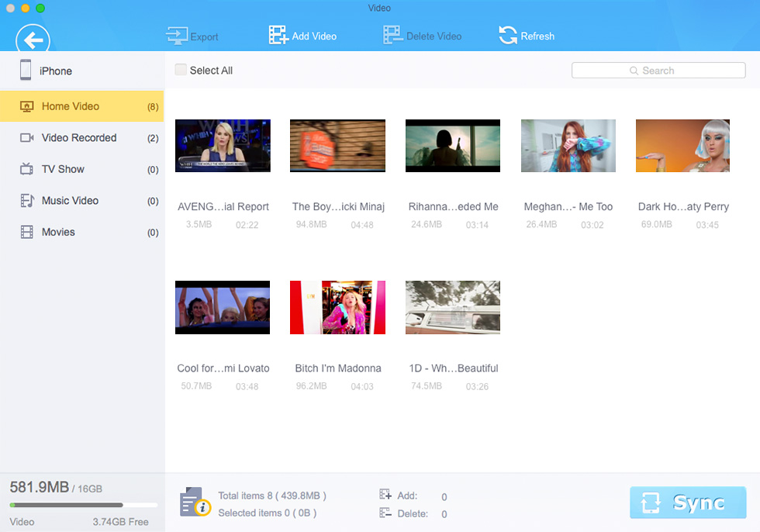Select the AVENG...ial Report video thumbnail
Image resolution: width=760 pixels, height=532 pixels.
click(x=223, y=146)
